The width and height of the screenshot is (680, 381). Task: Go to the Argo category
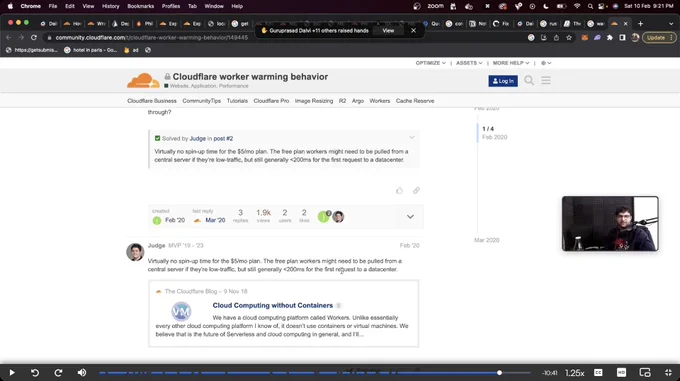[358, 101]
